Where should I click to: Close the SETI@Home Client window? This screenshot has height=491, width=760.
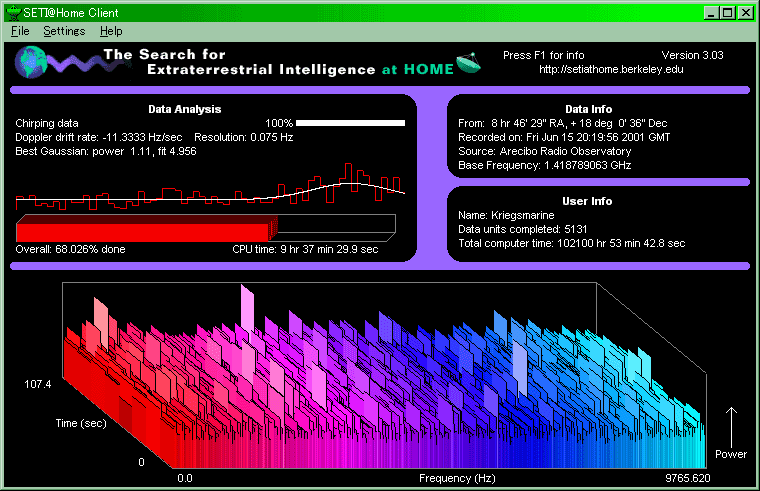[x=745, y=13]
